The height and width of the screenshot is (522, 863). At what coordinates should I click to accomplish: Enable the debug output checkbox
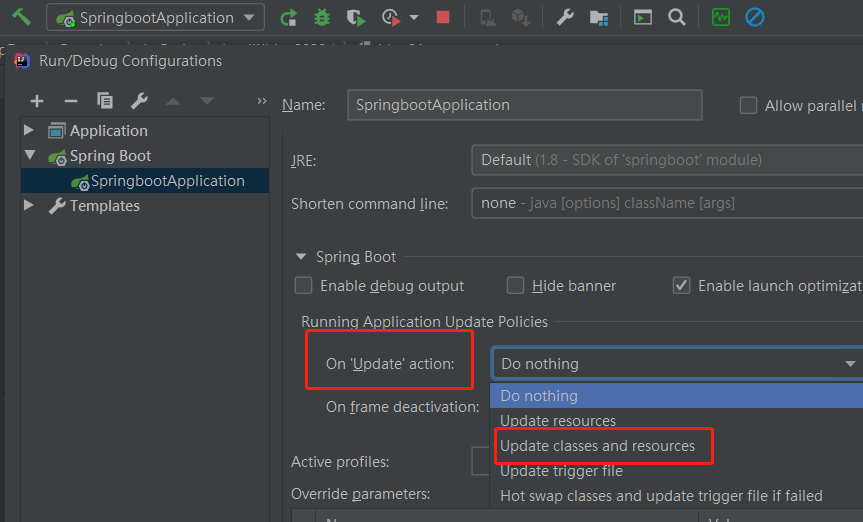point(303,286)
